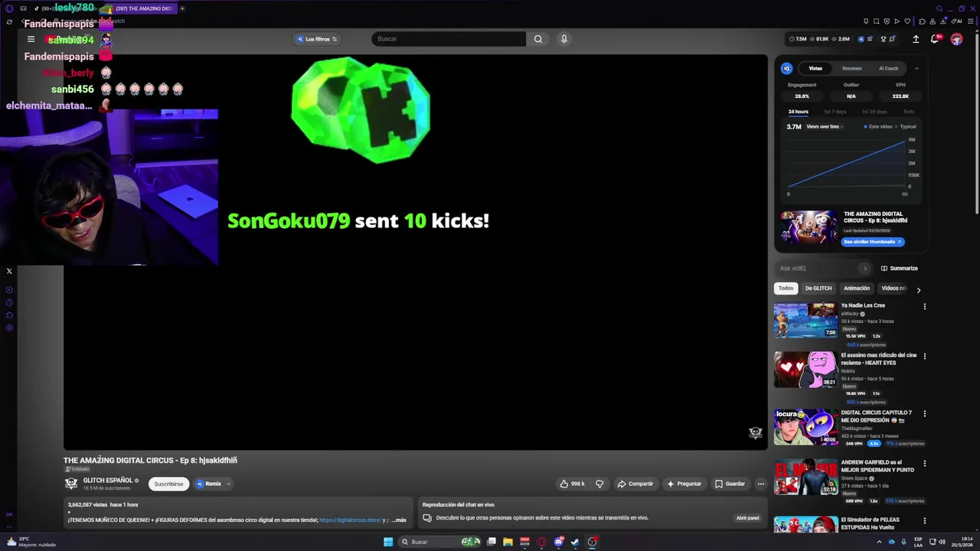Open File Explorer from taskbar
Screen dimensions: 980x551
pyautogui.click(x=508, y=542)
